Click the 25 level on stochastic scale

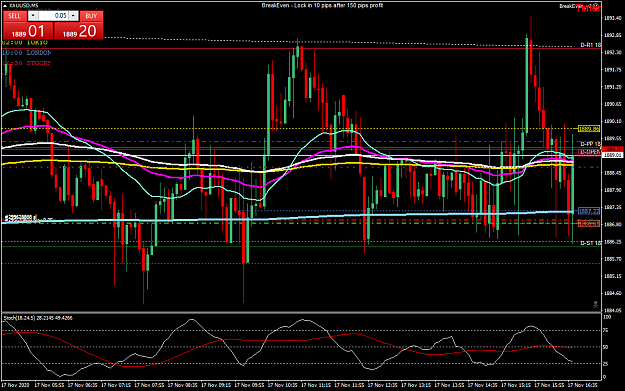point(605,364)
